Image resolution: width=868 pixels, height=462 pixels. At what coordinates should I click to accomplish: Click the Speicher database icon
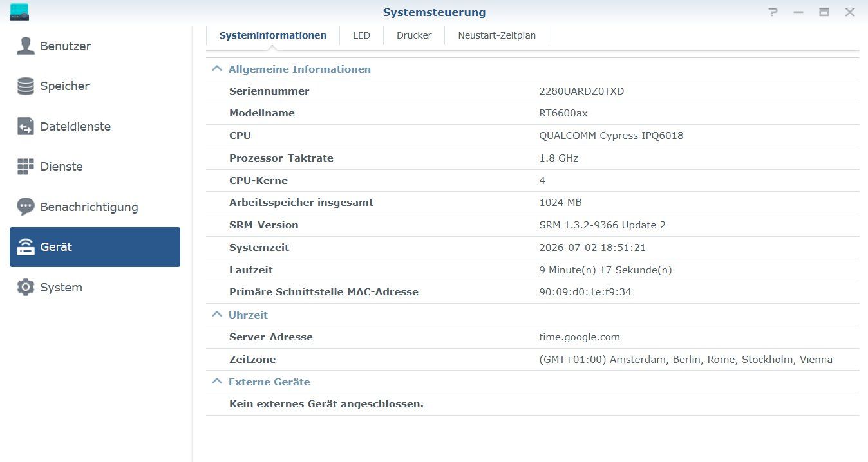[x=26, y=86]
